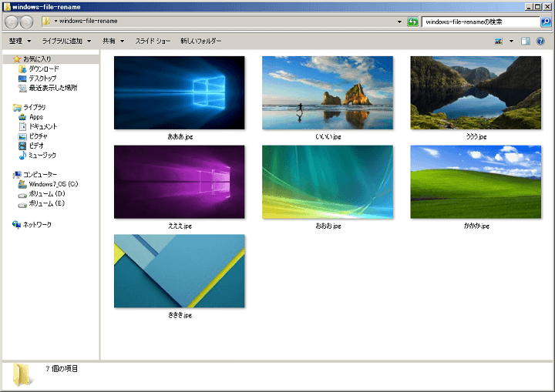555x392 pixels.
Task: Go forward with the Forward arrow button
Action: coord(26,22)
